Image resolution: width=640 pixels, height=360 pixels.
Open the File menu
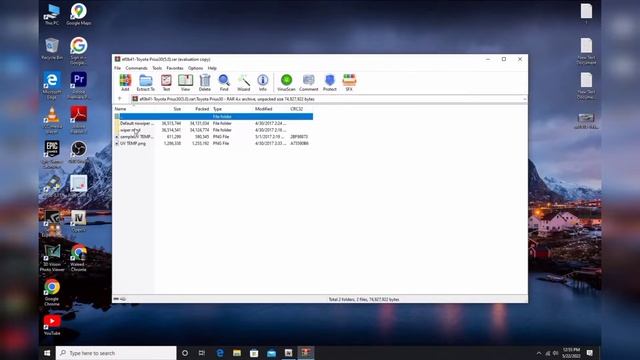point(118,68)
